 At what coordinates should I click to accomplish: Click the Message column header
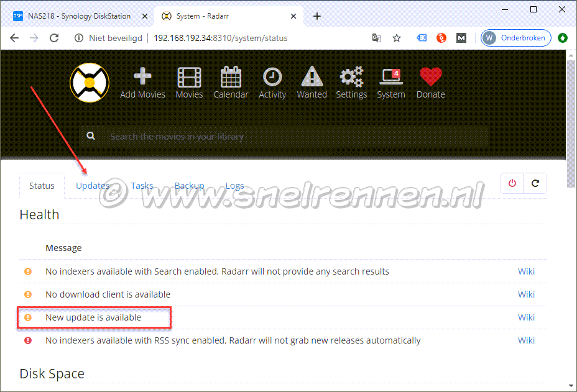pyautogui.click(x=63, y=248)
